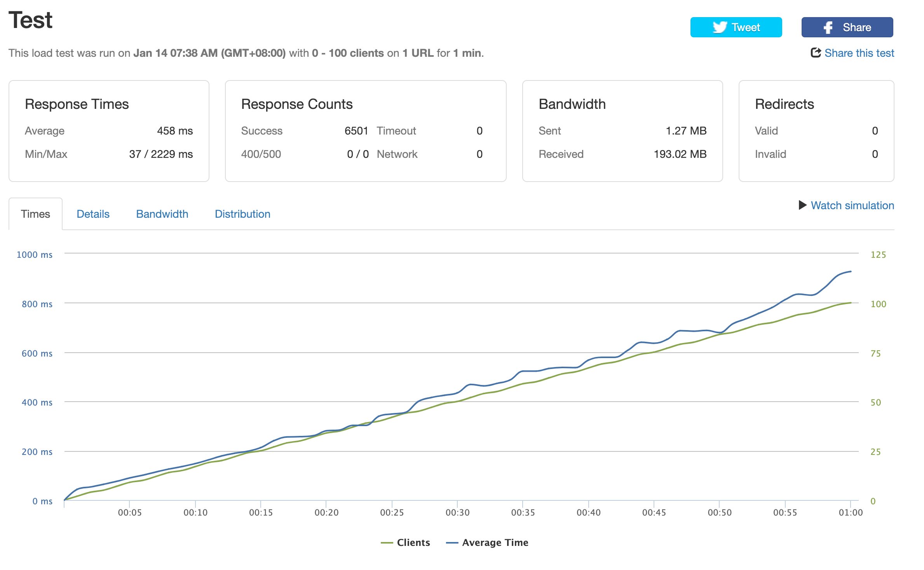Select the Times tab
Viewport: 924px width, 570px height.
point(35,214)
